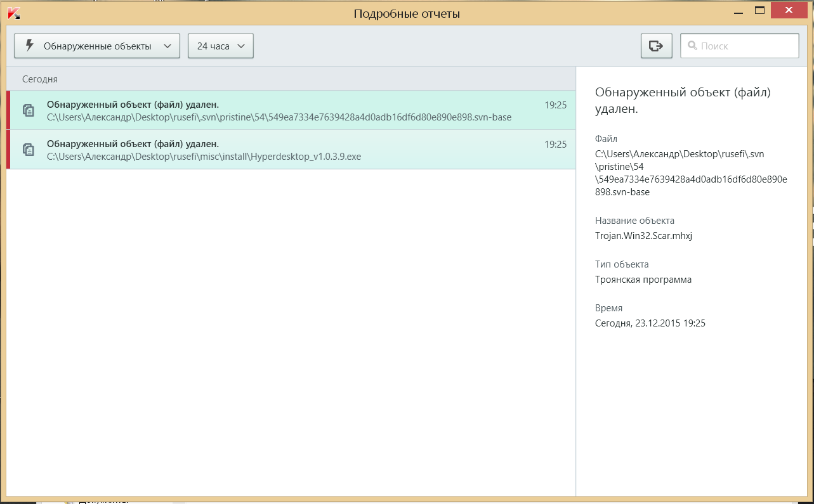Click the file icon of the svn-base entry

tap(28, 110)
